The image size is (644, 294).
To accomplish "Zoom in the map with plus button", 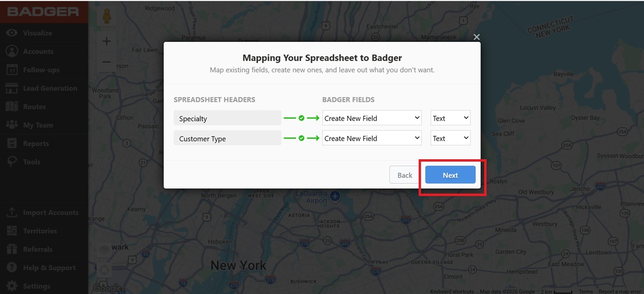I will [107, 41].
